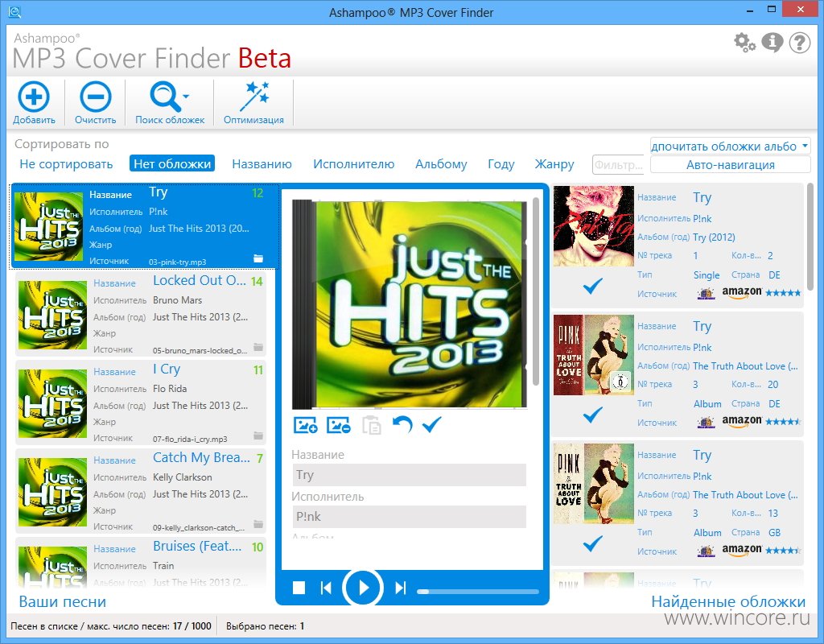Click amazon source logo for GB album result

click(x=741, y=551)
